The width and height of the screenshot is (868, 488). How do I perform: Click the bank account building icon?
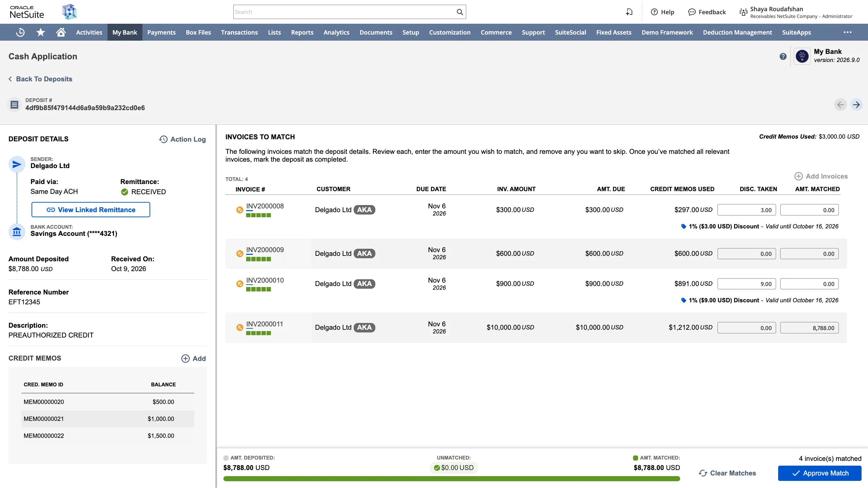click(17, 232)
